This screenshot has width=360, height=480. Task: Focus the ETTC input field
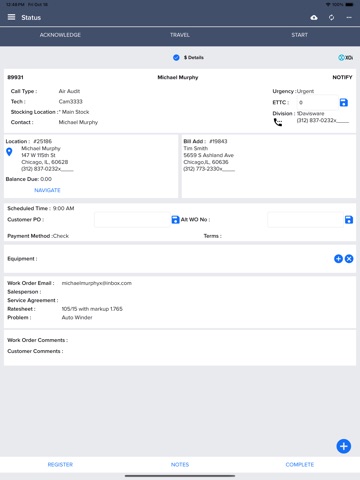point(317,102)
